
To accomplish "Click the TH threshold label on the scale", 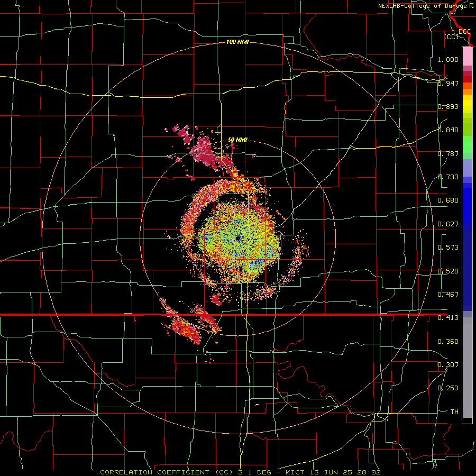I will 454,412.
